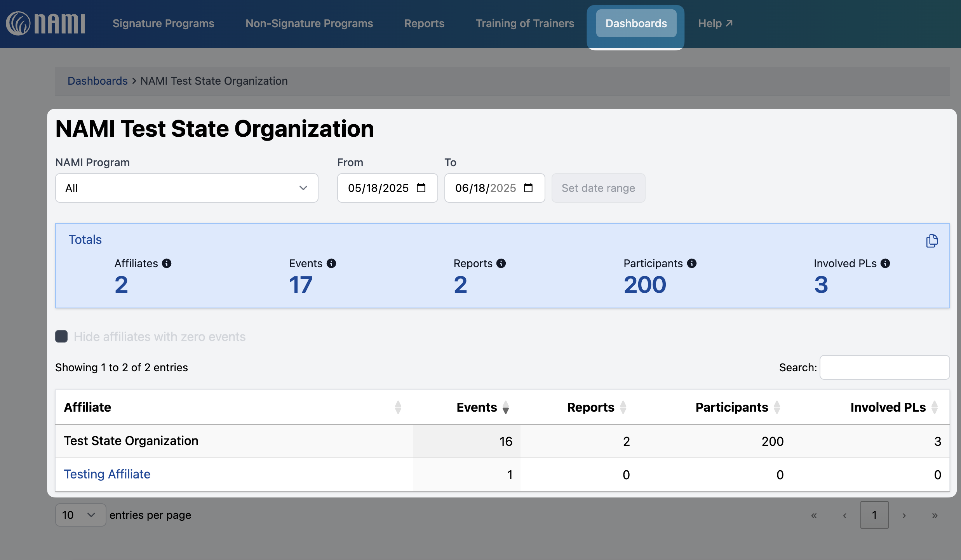
Task: Click the Test State Organization row name
Action: [x=131, y=441]
